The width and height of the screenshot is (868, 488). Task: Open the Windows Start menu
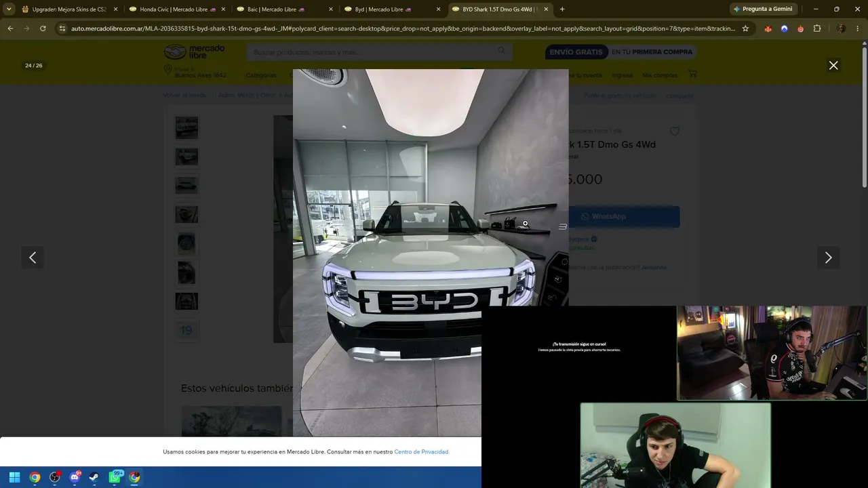14,477
